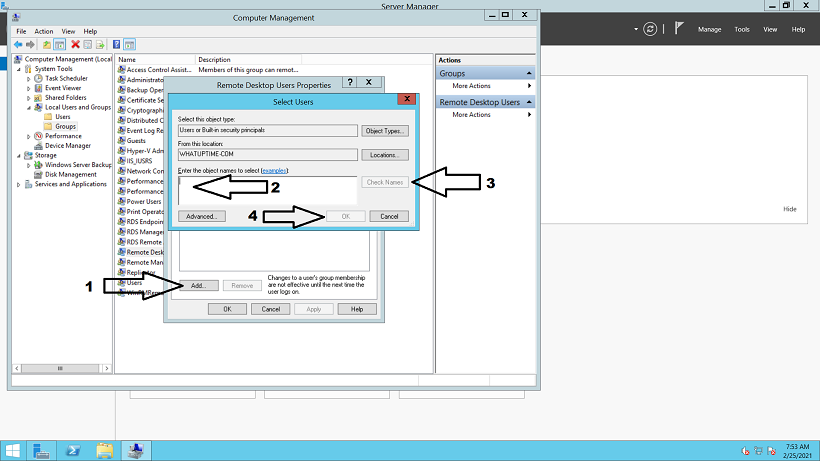Click the Description column header
Viewport: 820px width, 461px height.
pos(248,60)
